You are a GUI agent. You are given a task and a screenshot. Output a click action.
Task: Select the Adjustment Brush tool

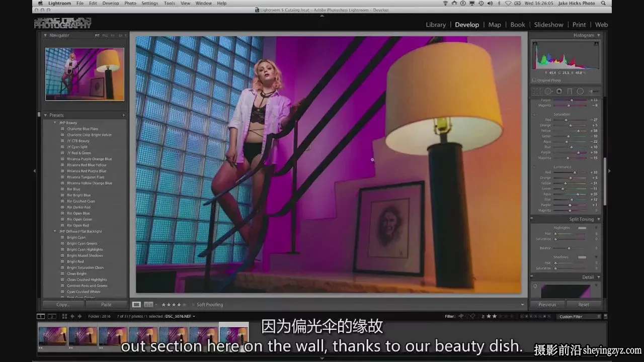point(594,92)
